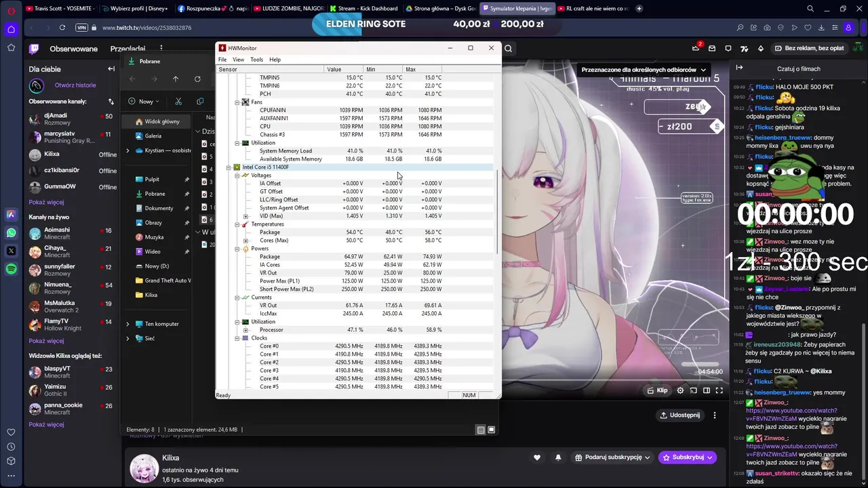Click Subskrybuj button
The height and width of the screenshot is (488, 868).
[x=687, y=457]
